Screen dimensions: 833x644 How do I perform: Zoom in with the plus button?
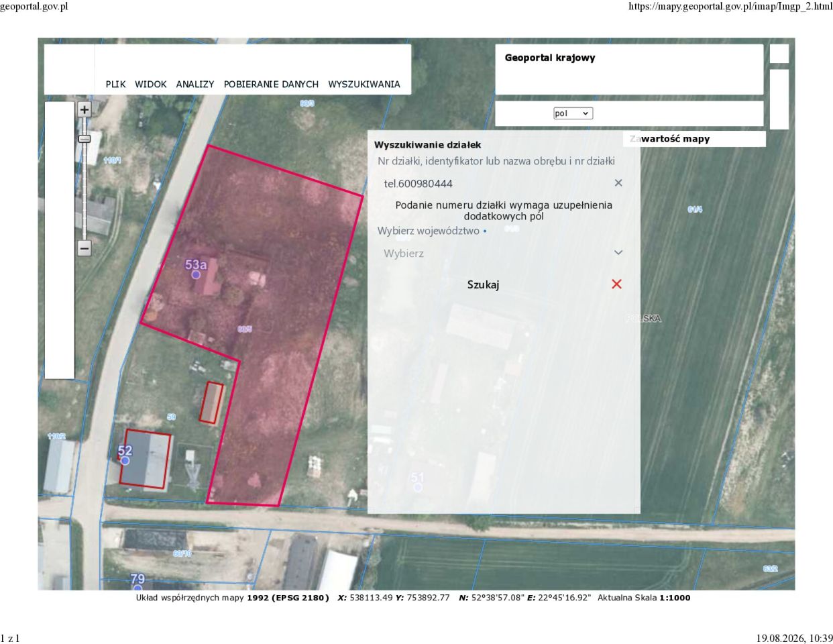(x=84, y=109)
